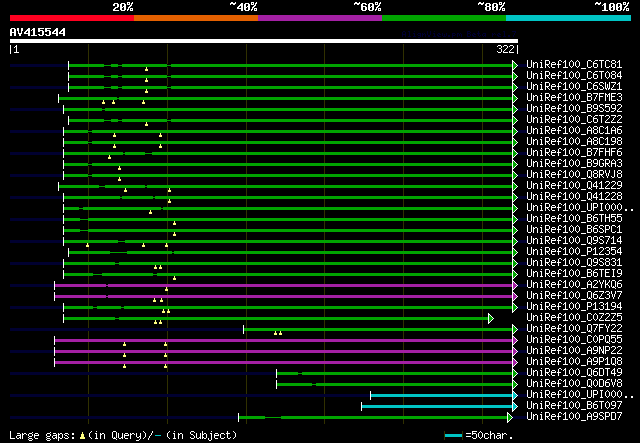Click the red ~20% identity legend segment
Viewport: 640px width, 443px height.
pos(71,17)
